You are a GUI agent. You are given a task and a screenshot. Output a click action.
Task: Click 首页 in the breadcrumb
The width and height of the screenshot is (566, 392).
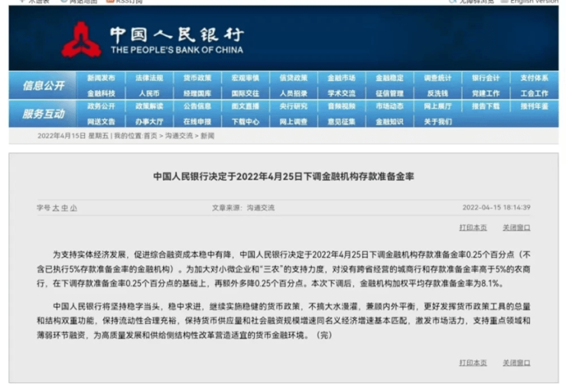150,136
